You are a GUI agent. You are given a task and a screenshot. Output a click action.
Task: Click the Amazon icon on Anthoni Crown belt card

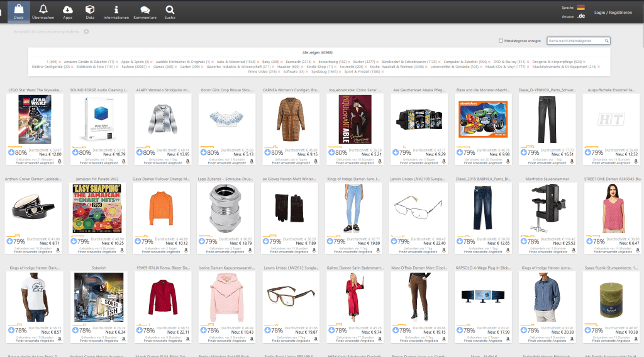pyautogui.click(x=58, y=251)
